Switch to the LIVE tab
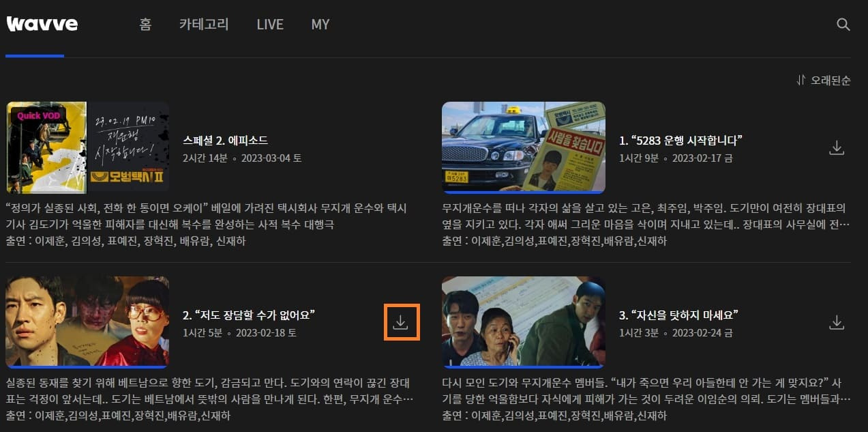This screenshot has height=432, width=868. click(270, 23)
